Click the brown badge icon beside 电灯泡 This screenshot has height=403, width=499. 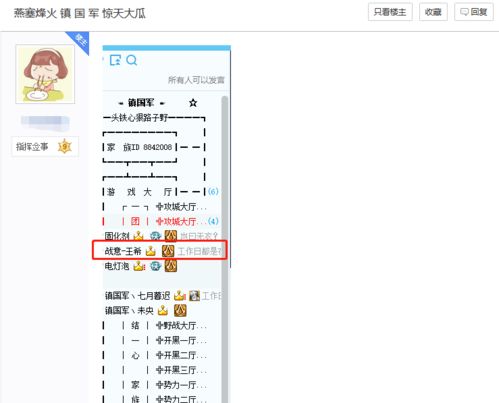click(x=171, y=266)
